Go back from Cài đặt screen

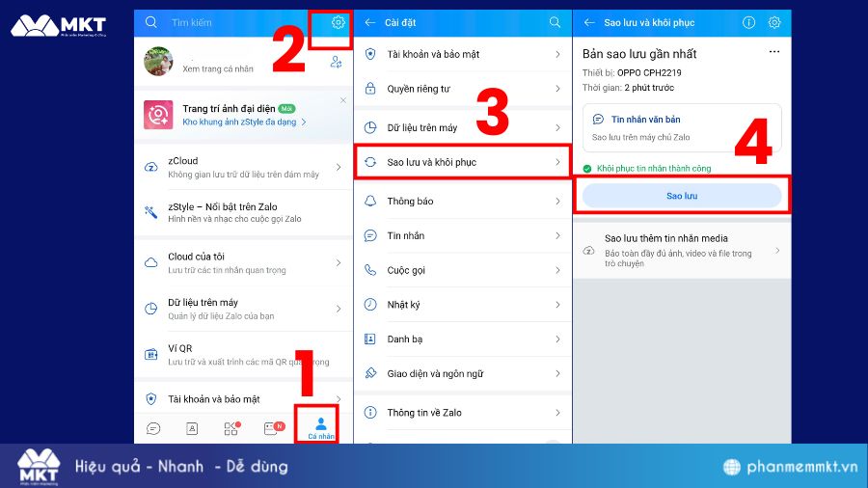[x=370, y=23]
